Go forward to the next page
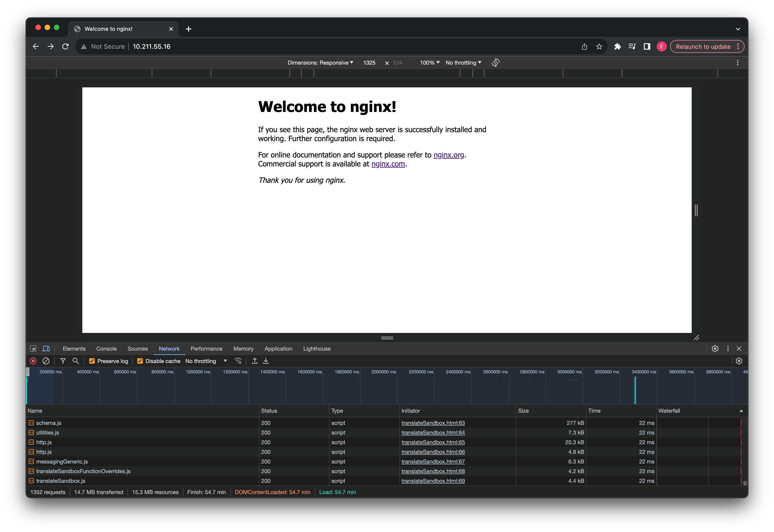Viewport: 774px width, 532px height. (51, 47)
